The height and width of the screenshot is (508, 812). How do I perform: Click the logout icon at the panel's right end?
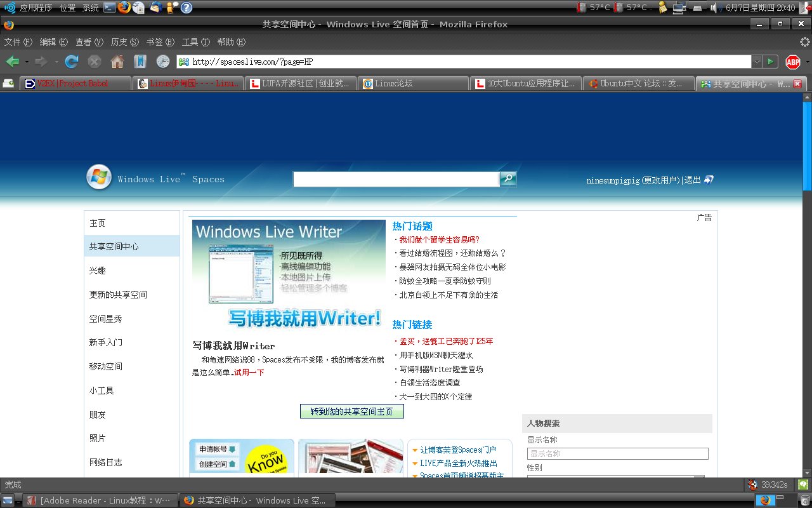804,8
